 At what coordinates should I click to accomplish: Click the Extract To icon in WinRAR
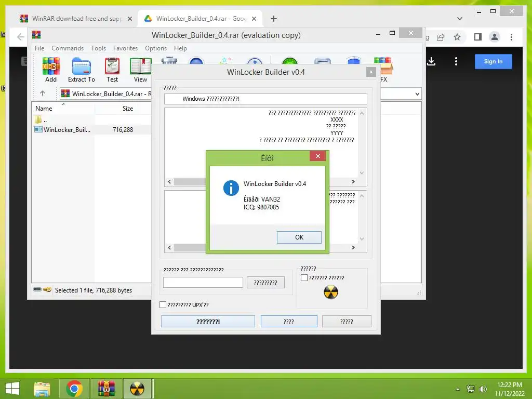[82, 70]
